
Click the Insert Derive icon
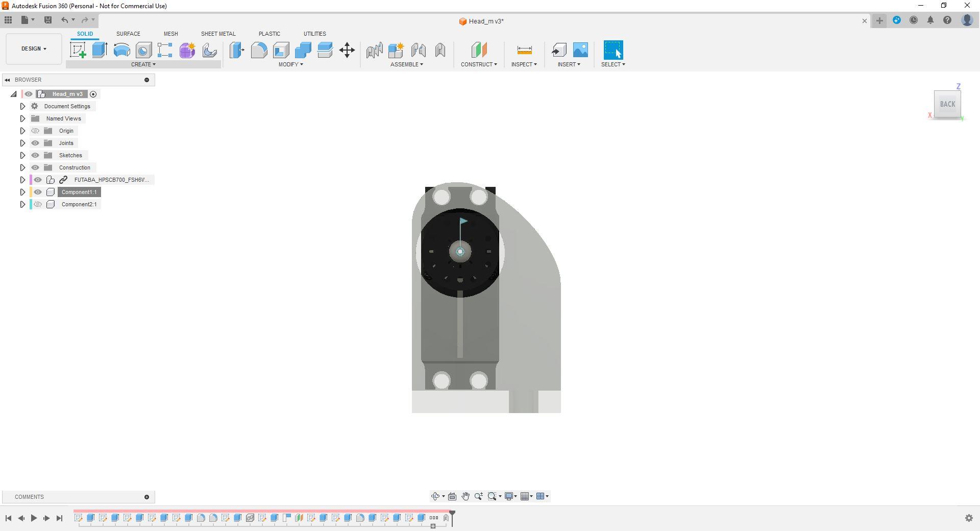(x=559, y=50)
